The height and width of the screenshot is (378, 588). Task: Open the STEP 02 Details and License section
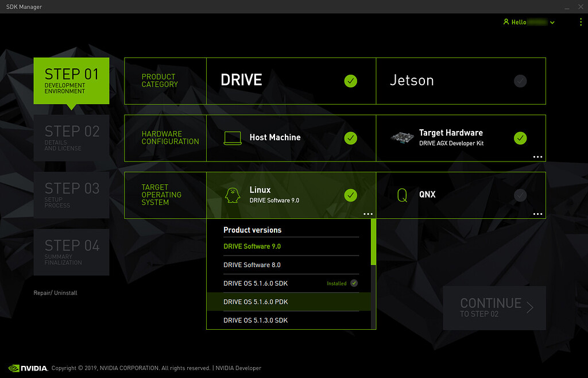tap(71, 138)
